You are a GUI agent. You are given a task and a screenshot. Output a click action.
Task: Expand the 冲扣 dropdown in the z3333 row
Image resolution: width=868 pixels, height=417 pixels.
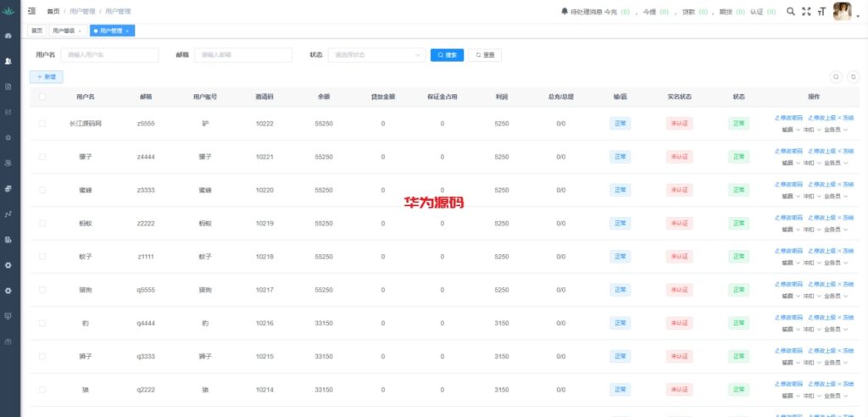coord(812,196)
